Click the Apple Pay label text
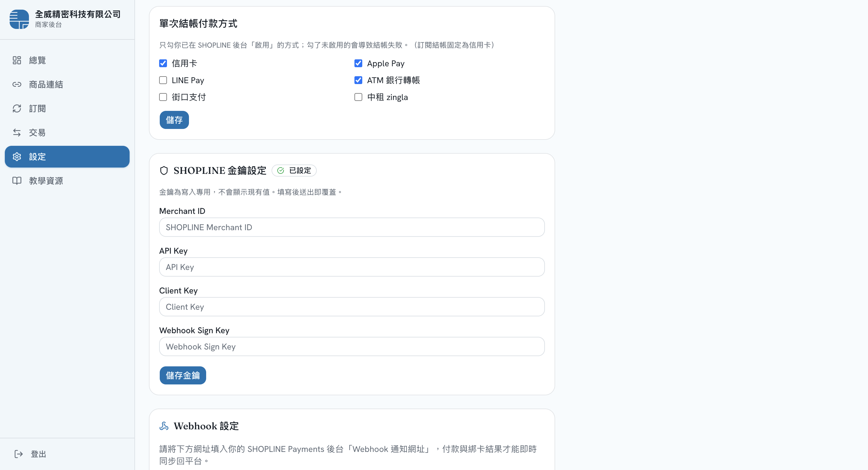Screen dimensions: 868x470 coord(386,63)
